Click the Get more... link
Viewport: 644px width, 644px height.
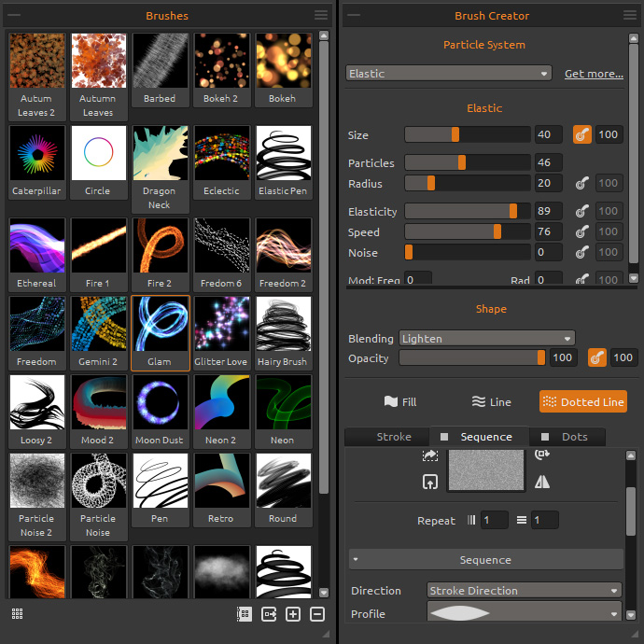click(594, 74)
